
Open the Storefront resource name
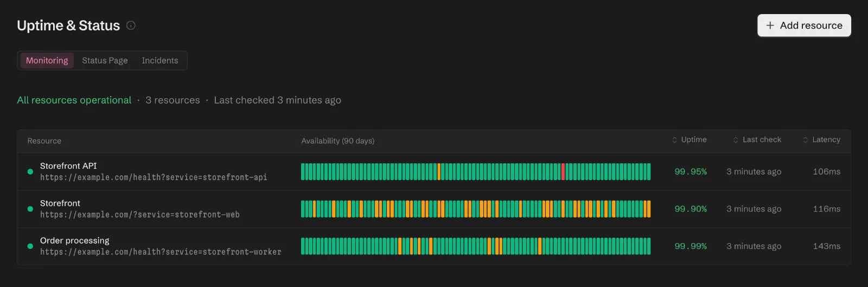60,203
